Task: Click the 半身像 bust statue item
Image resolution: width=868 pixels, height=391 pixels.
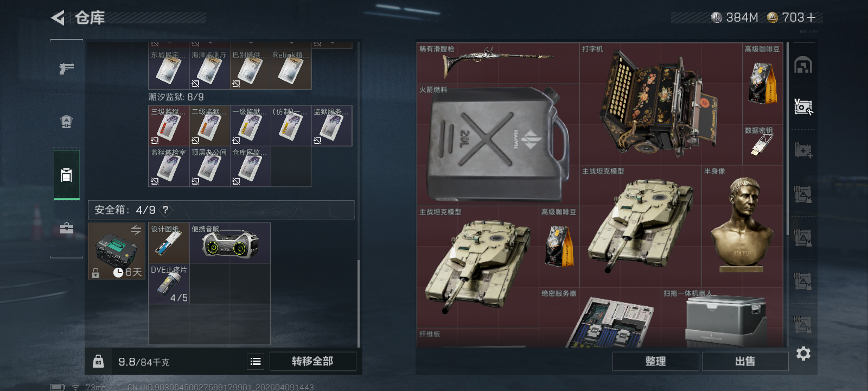Action: click(742, 226)
